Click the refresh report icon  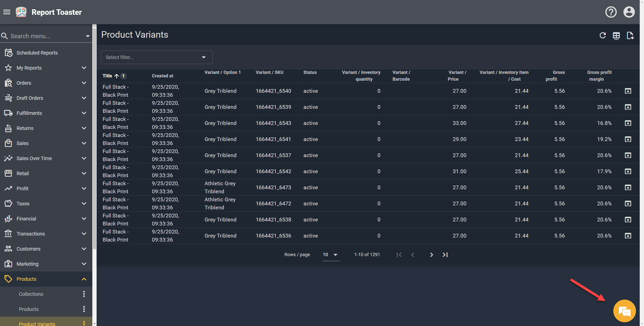point(602,35)
